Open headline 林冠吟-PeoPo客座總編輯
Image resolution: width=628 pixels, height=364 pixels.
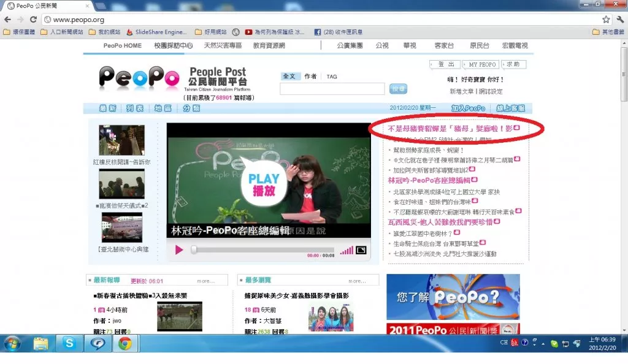coord(429,180)
